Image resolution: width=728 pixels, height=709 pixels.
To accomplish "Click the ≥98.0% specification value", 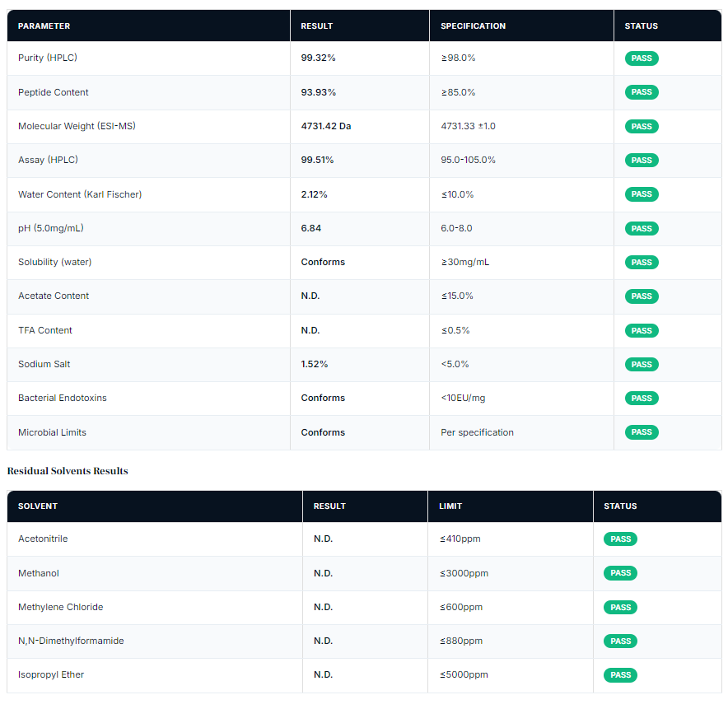I will [x=458, y=58].
